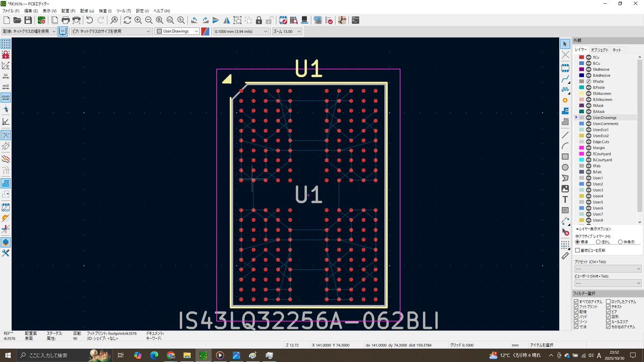The width and height of the screenshot is (644, 362).
Task: Click the zoom to fit icon
Action: click(x=159, y=20)
